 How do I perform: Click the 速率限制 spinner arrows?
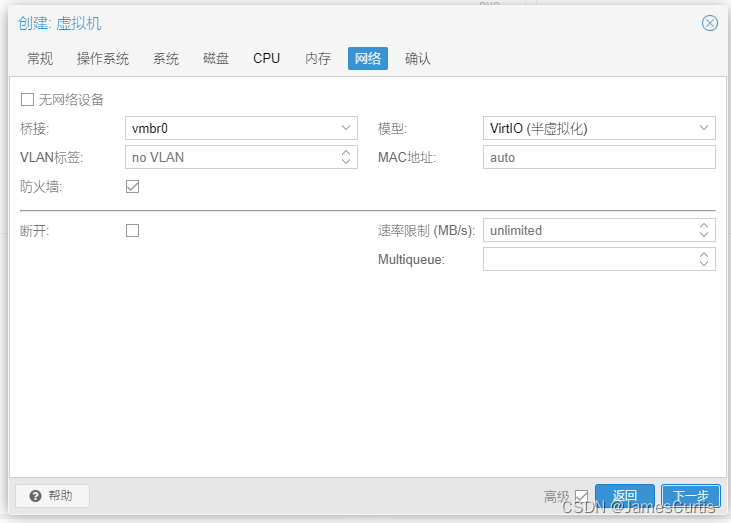click(703, 230)
